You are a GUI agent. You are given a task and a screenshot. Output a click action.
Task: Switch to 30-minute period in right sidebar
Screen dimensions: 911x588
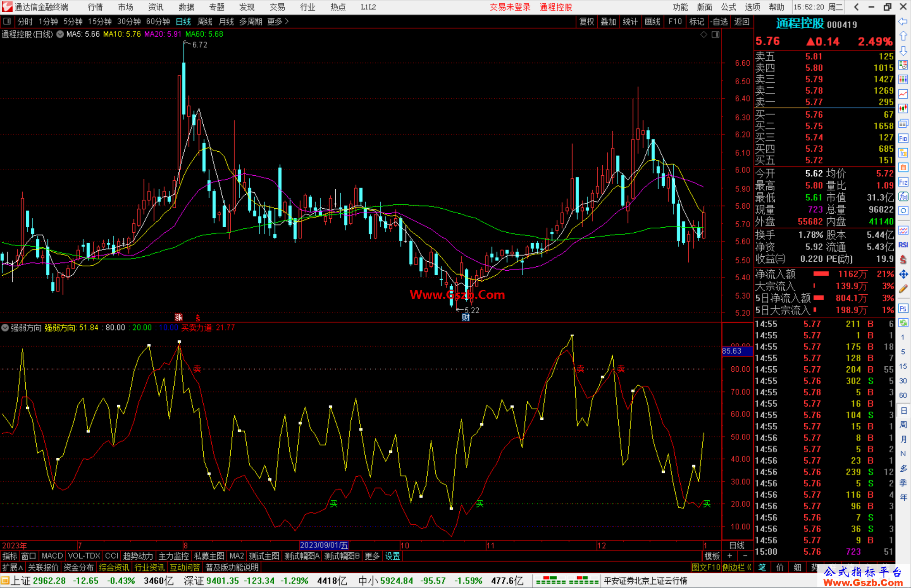(903, 381)
